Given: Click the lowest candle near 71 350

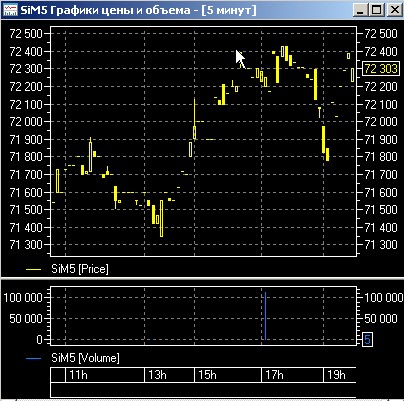Looking at the screenshot, I should (162, 218).
